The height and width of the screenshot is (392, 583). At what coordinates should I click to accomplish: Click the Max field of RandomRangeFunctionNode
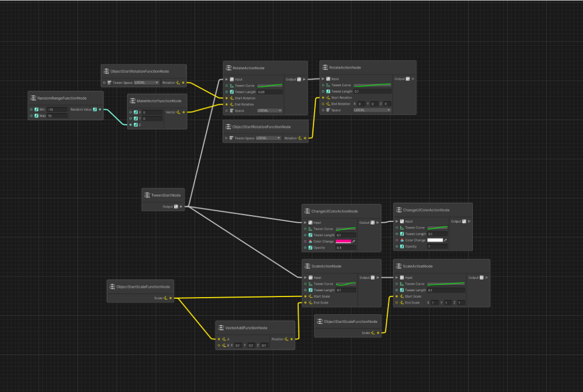pos(57,115)
